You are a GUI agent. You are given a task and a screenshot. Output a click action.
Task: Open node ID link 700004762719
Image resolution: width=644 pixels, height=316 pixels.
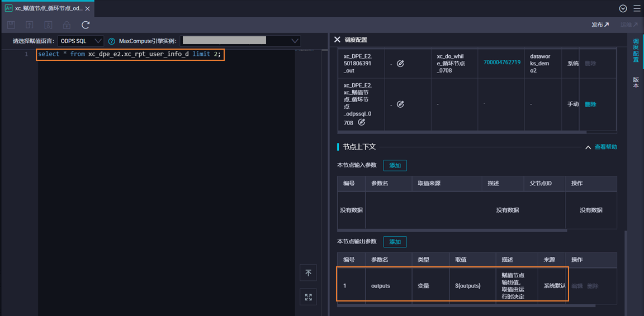[x=502, y=63]
